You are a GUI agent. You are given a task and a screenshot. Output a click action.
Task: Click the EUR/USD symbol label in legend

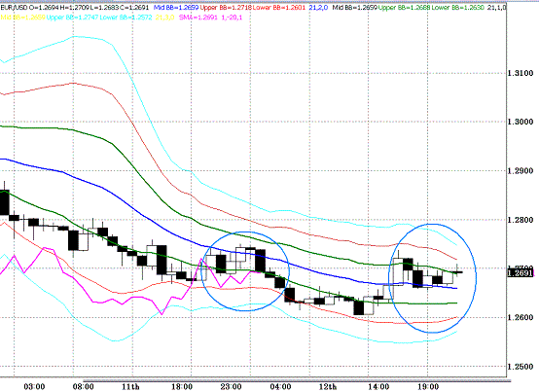coord(14,7)
